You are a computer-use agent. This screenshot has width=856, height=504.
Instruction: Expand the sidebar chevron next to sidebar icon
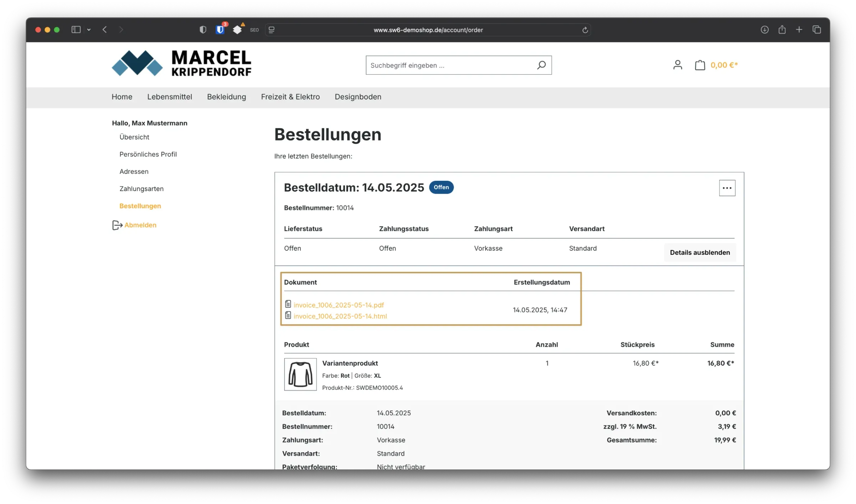pos(89,30)
